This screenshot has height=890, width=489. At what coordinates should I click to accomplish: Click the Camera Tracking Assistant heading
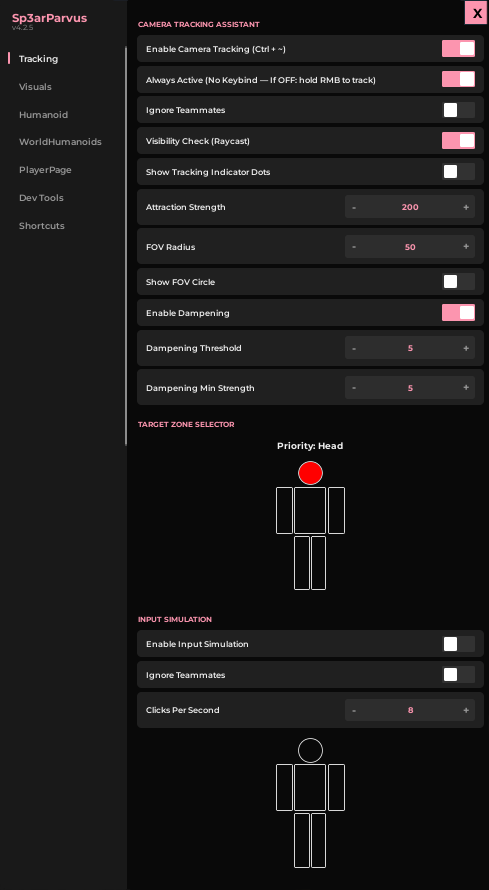tap(199, 24)
